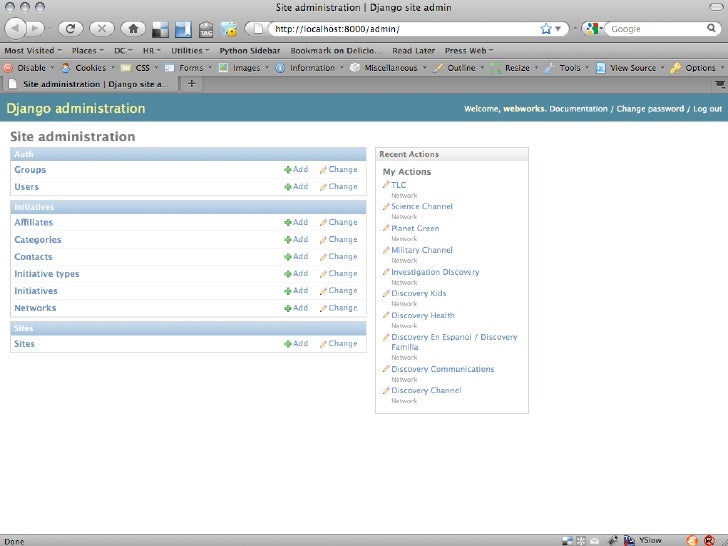Open the list all tabs button

[x=719, y=84]
